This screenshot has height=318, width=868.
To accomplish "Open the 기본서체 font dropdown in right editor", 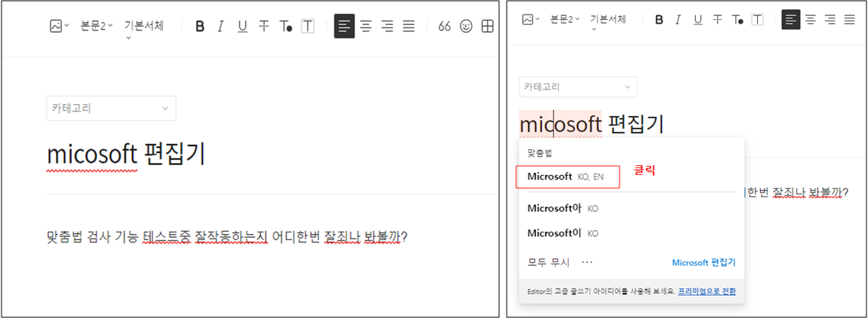I will pos(608,22).
